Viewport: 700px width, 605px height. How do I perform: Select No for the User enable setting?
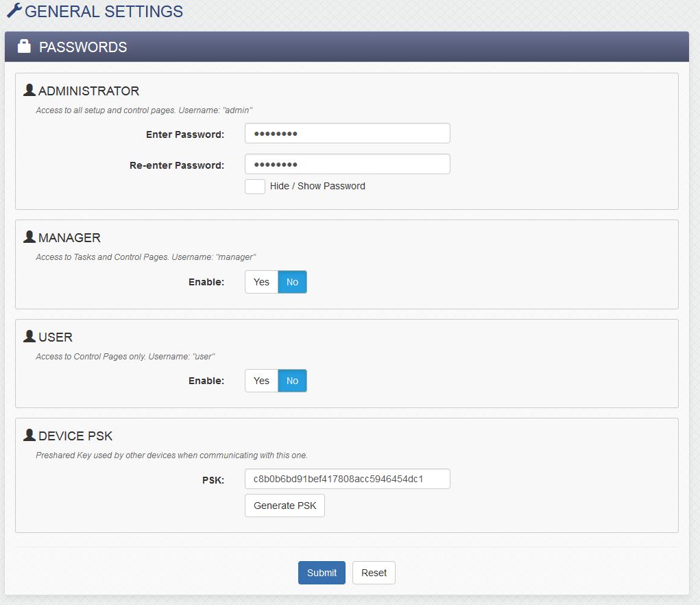292,380
